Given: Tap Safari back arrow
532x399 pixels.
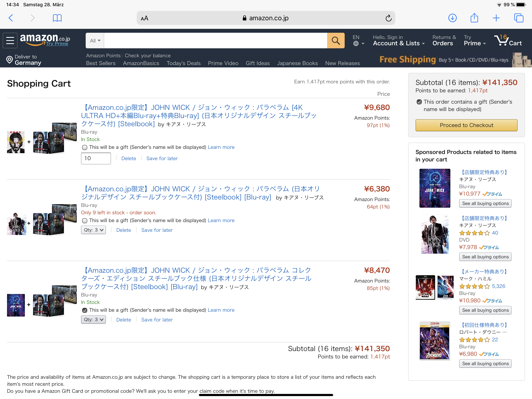Looking at the screenshot, I should tap(11, 18).
